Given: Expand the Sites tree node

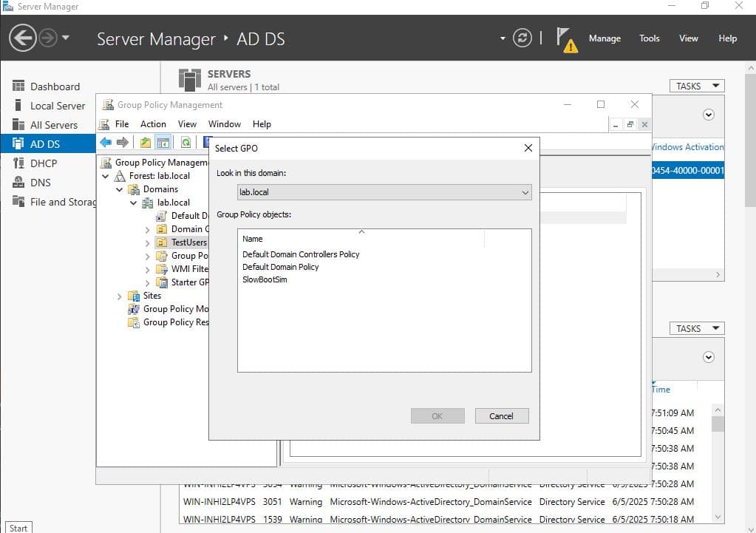Looking at the screenshot, I should tap(120, 296).
